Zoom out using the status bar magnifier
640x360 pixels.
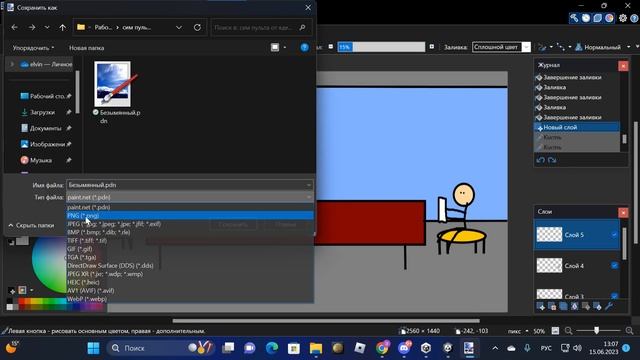[x=569, y=331]
